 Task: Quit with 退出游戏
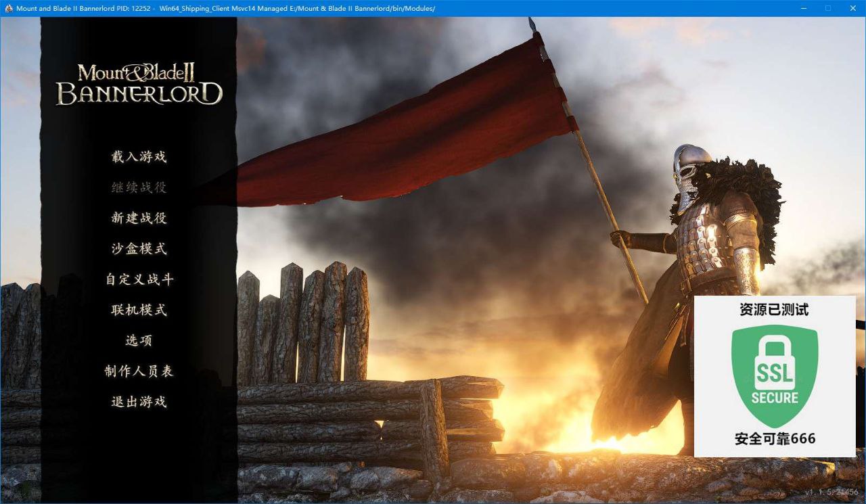tap(139, 401)
